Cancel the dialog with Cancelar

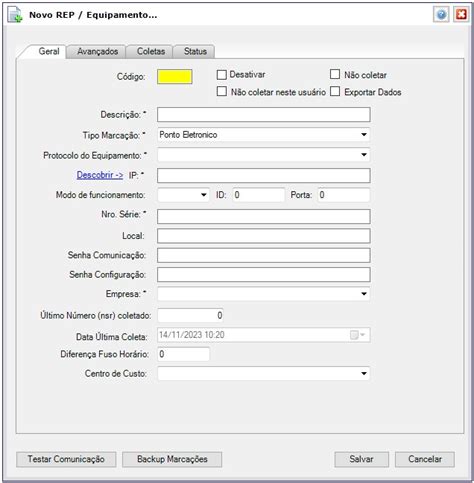click(425, 459)
